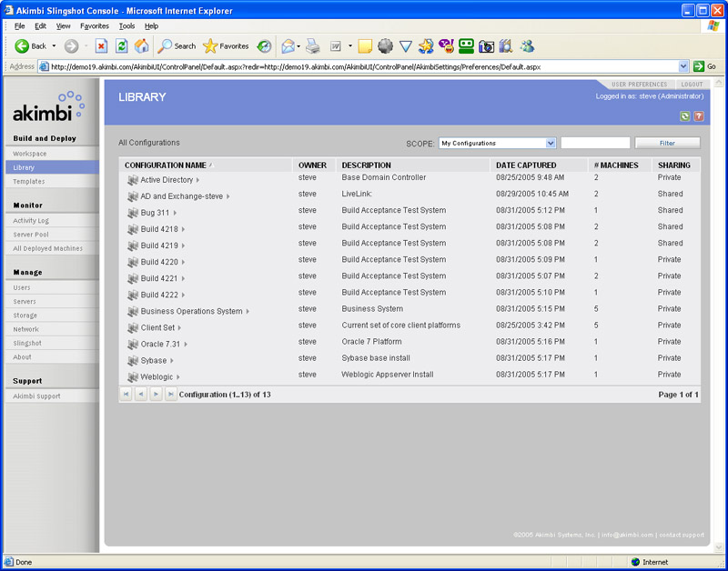This screenshot has width=728, height=571.
Task: Click the green refresh icon in Library header
Action: point(685,116)
